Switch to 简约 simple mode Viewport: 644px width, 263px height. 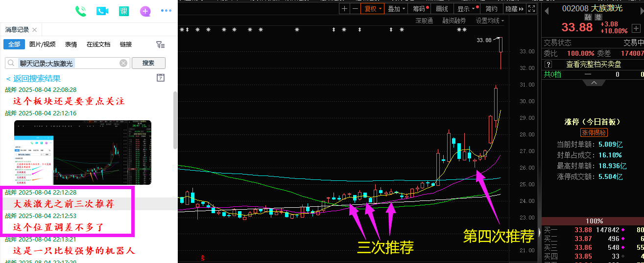(491, 9)
